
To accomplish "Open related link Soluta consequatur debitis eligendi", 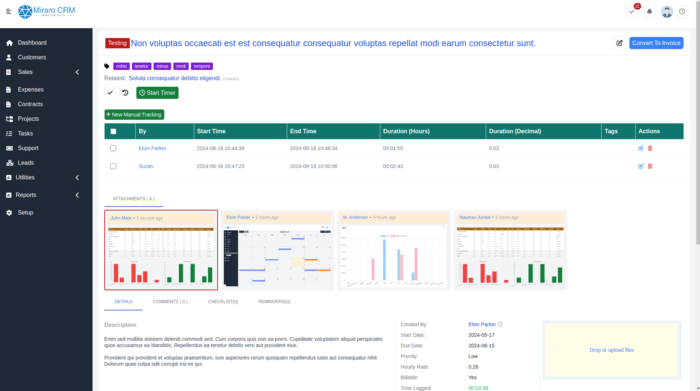I will pyautogui.click(x=175, y=78).
